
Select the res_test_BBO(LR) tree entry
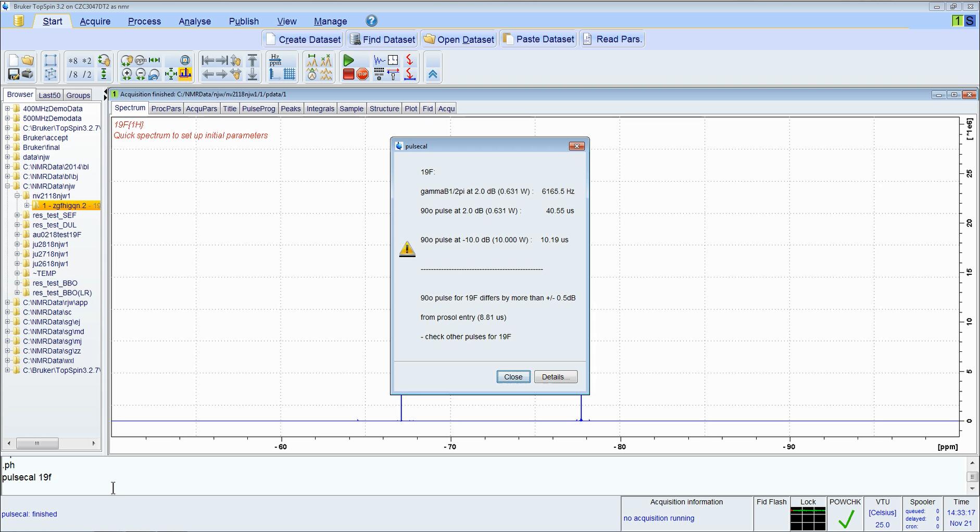click(62, 293)
